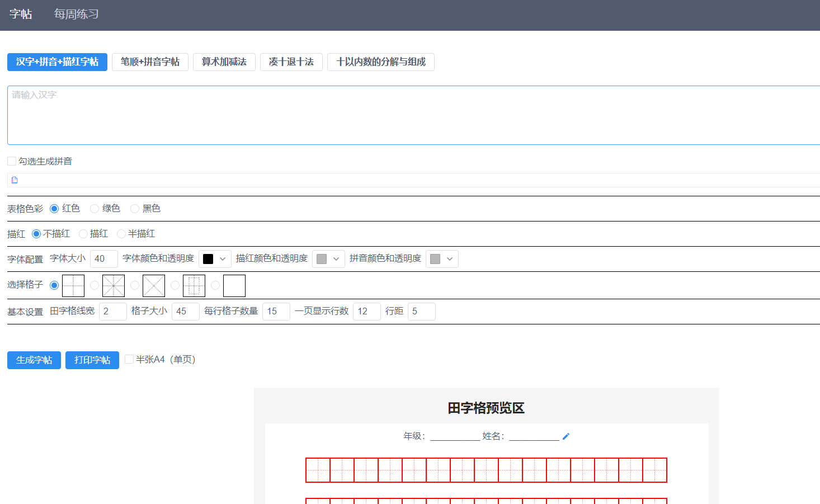The image size is (820, 504).
Task: Select the radio button for the dashed-square grid
Action: pyautogui.click(x=175, y=285)
